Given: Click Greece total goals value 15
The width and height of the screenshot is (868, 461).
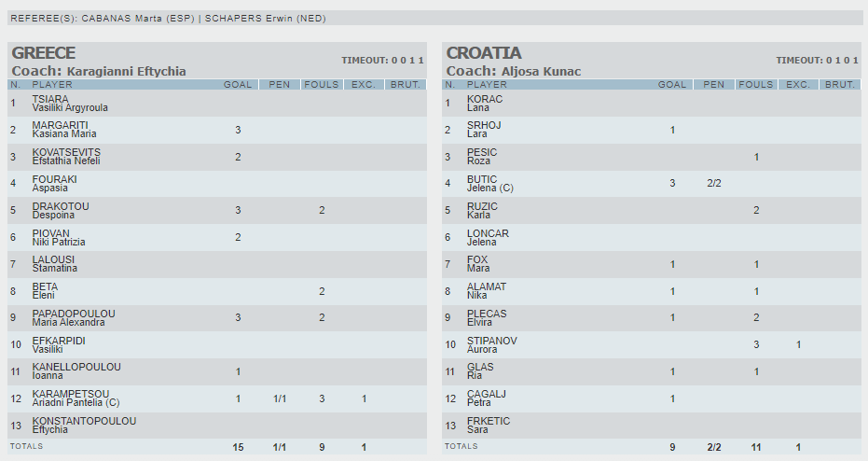Looking at the screenshot, I should click(238, 448).
